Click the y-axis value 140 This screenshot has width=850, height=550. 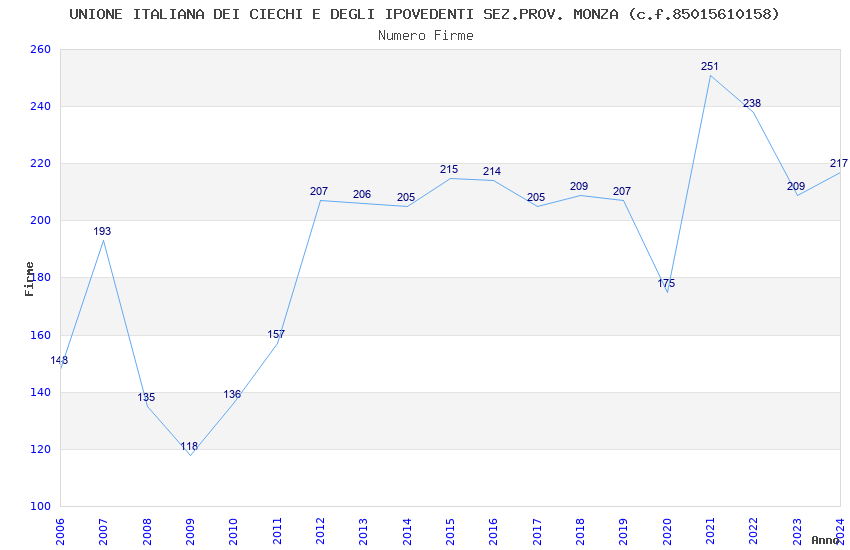coord(40,392)
